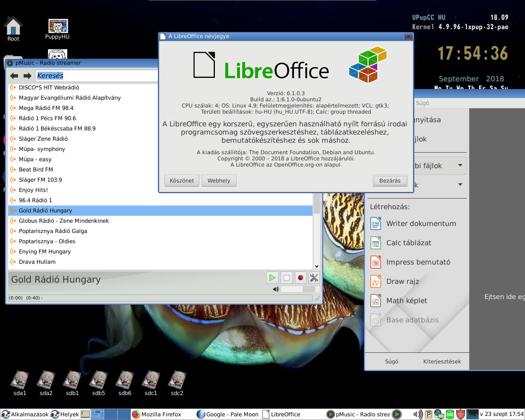
Task: Select Drava Hullam station
Action: (160, 262)
